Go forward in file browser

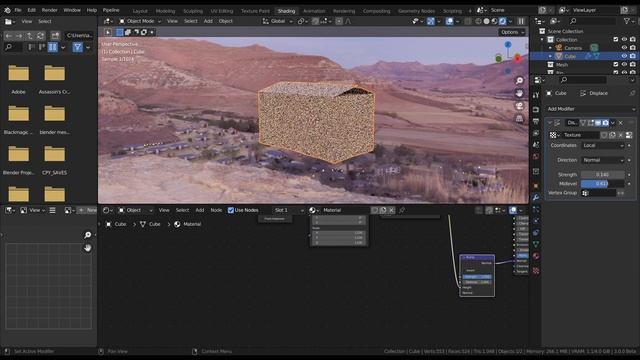pyautogui.click(x=19, y=36)
